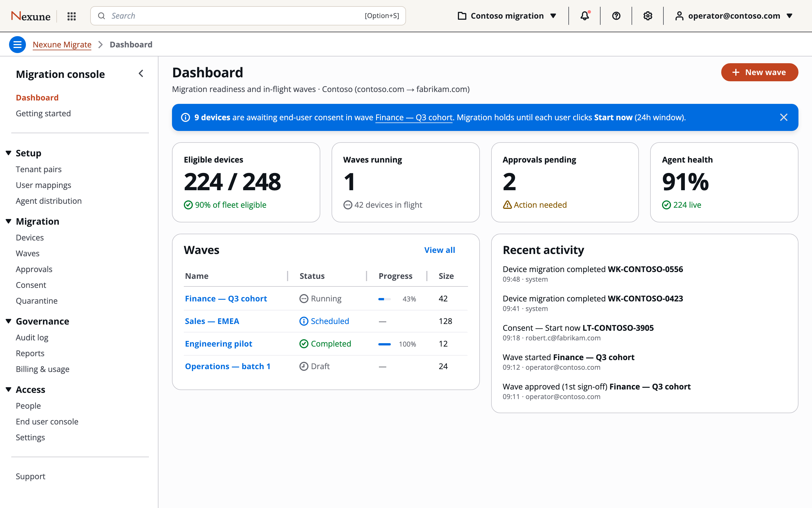This screenshot has height=508, width=812.
Task: Open Nexune Migrate breadcrumb link
Action: [x=62, y=44]
